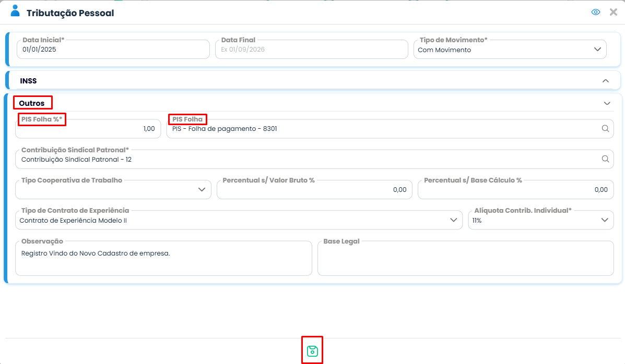Viewport: 625px width, 364px height.
Task: Click the Contribuição Sindical Patronal field
Action: (x=314, y=159)
